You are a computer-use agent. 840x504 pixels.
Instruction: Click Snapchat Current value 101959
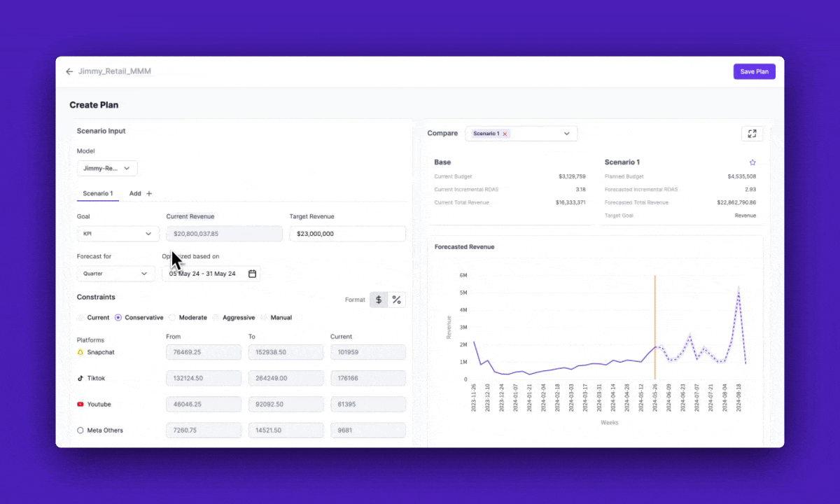pyautogui.click(x=368, y=352)
